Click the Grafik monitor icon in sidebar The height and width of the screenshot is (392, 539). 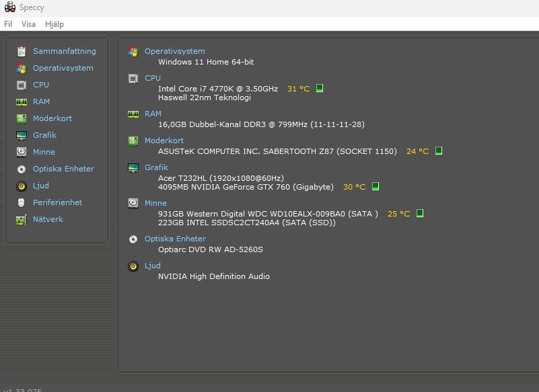22,135
